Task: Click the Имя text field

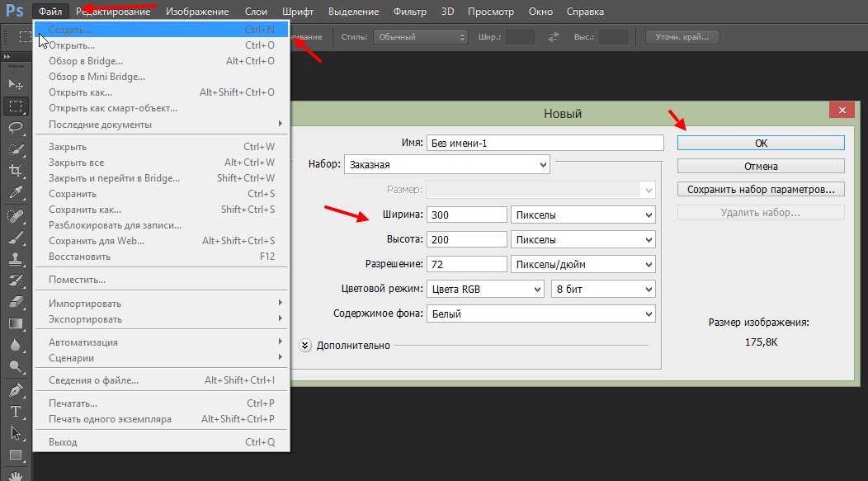Action: tap(545, 143)
